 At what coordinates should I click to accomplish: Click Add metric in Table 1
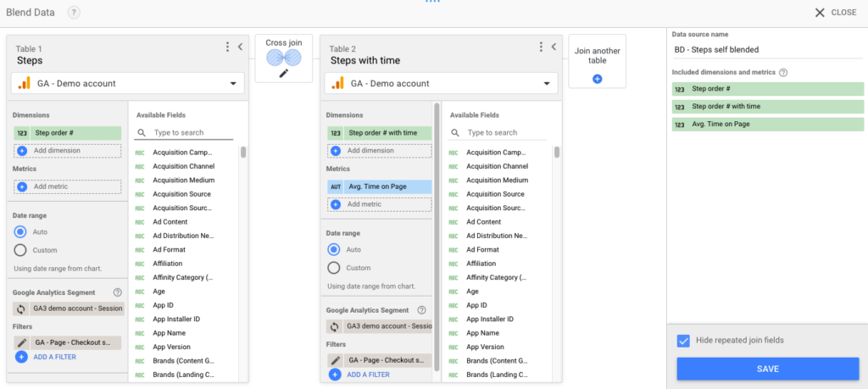pos(68,186)
